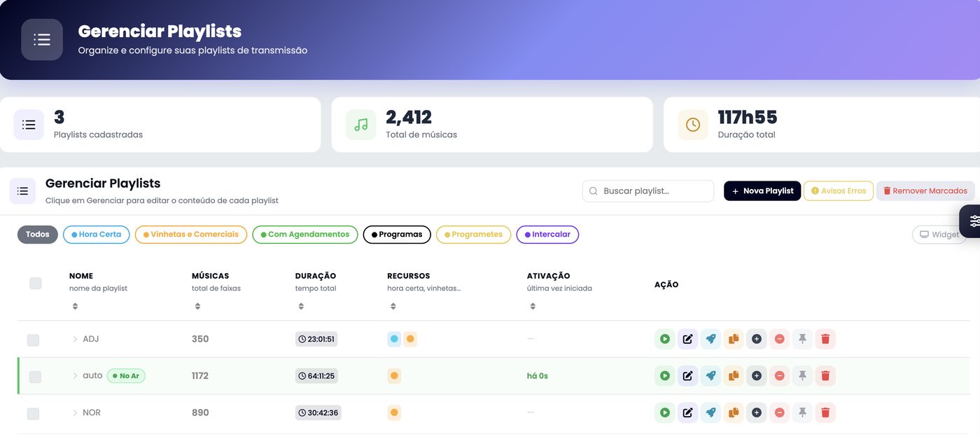Screen dimensions: 980x437
Task: Click red minus icon in ADJ row
Action: tap(779, 339)
